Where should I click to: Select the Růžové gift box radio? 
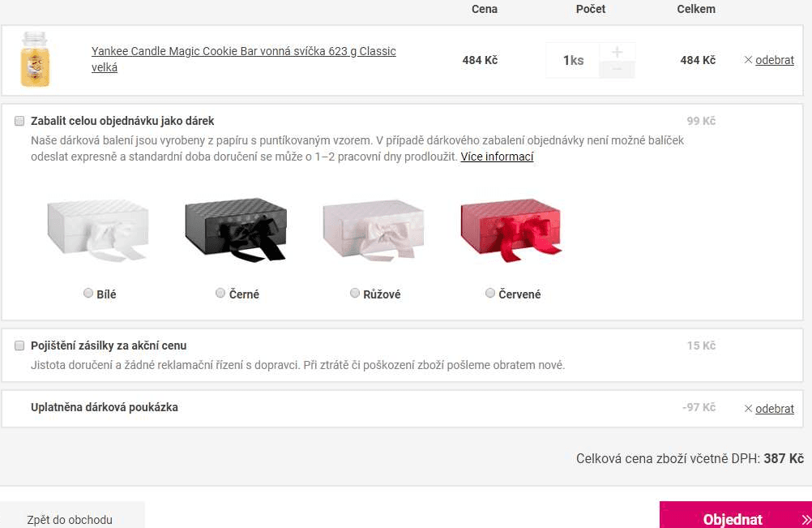tap(355, 294)
